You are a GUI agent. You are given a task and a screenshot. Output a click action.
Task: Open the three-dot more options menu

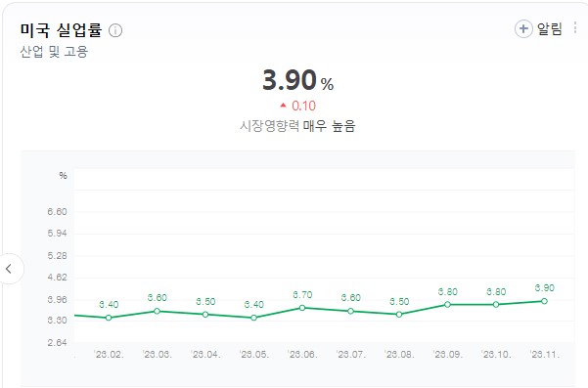pos(575,28)
